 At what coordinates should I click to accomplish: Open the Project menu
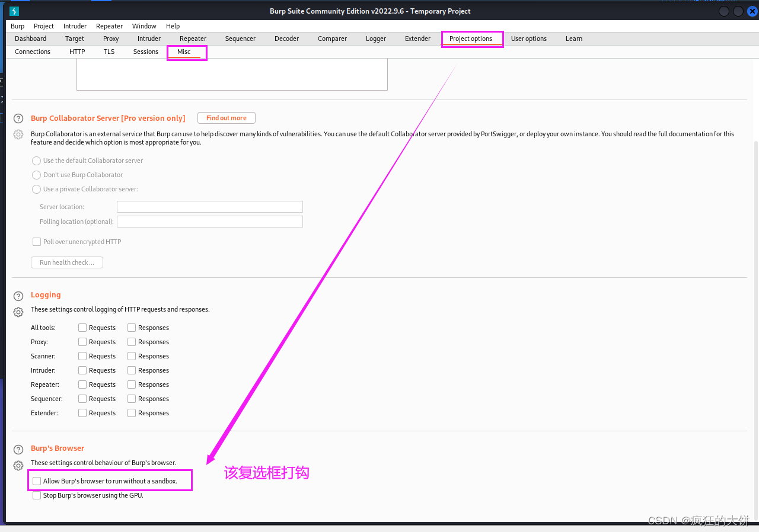coord(44,26)
